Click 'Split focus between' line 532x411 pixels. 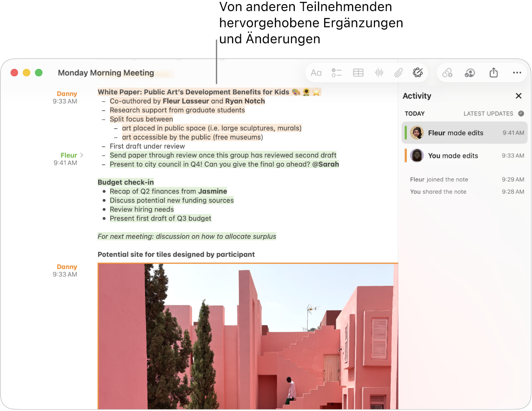pyautogui.click(x=141, y=119)
